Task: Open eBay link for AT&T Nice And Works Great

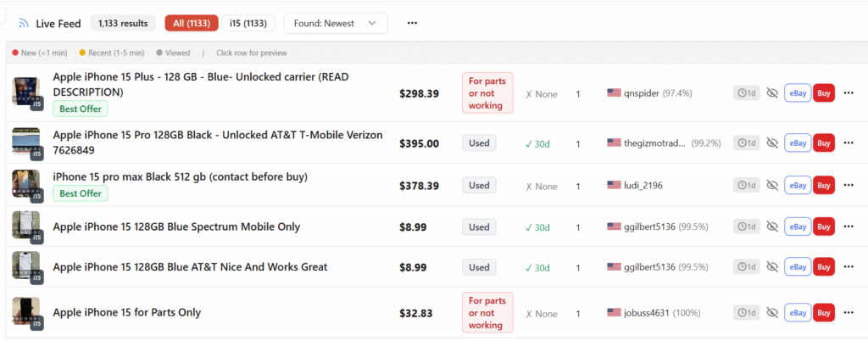Action: tap(798, 267)
